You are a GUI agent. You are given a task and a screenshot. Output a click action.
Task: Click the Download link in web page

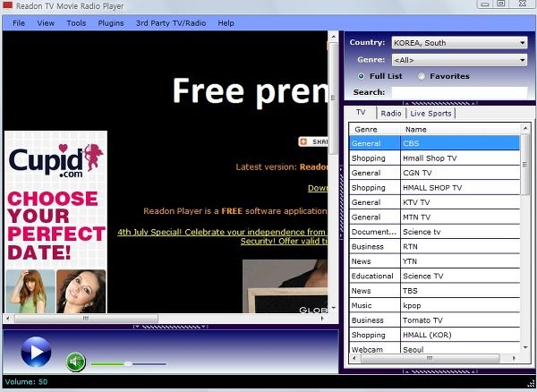(x=318, y=188)
